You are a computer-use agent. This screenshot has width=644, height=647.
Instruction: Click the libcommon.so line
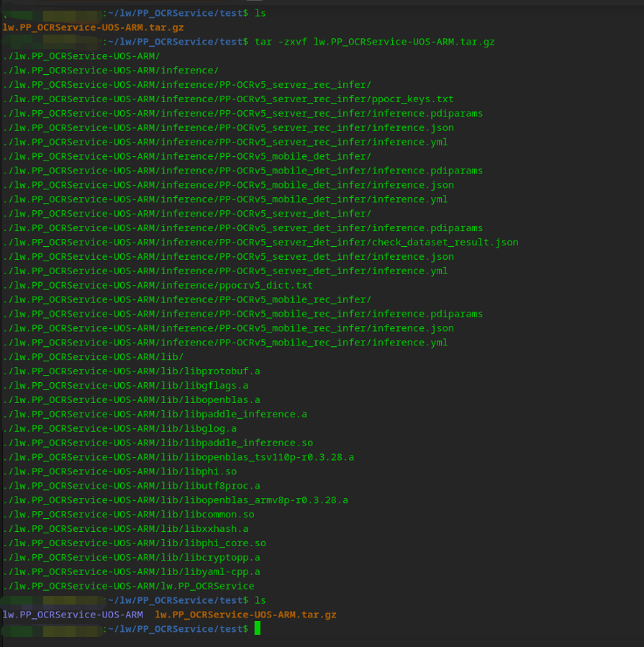pos(128,515)
